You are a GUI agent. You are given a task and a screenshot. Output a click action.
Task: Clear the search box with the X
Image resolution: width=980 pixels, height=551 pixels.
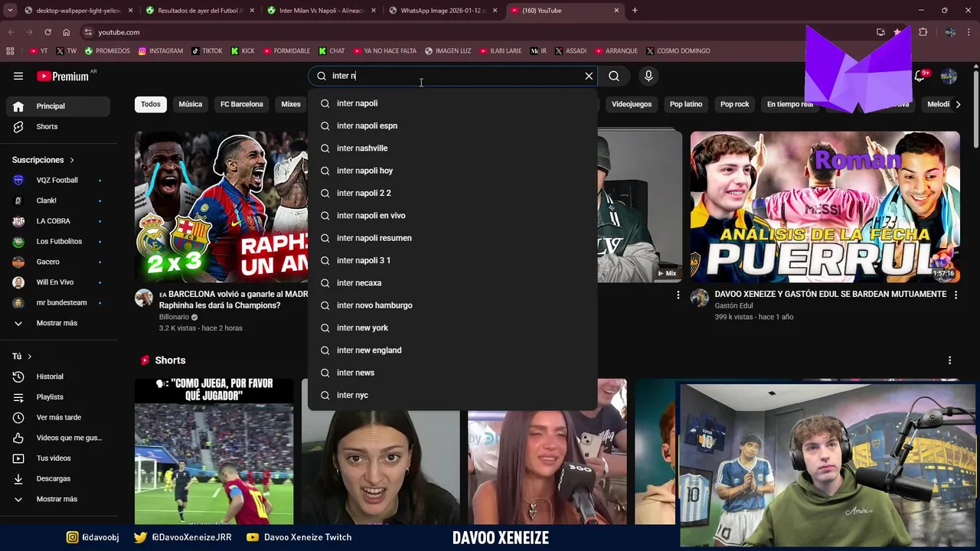tap(589, 76)
